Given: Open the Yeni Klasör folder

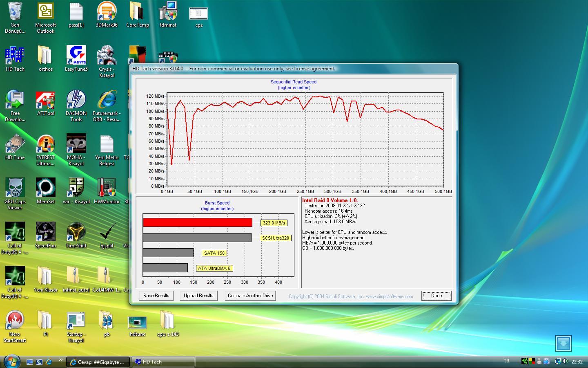Looking at the screenshot, I should (x=46, y=280).
